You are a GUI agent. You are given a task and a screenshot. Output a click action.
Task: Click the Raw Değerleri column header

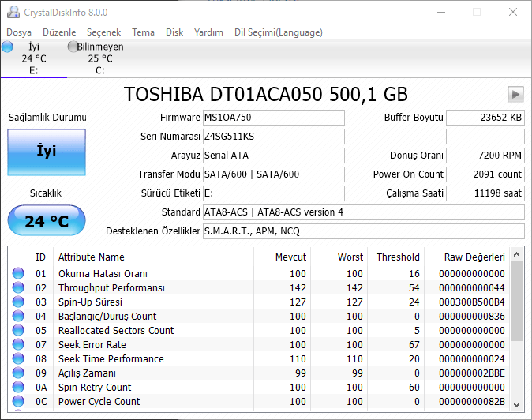(x=474, y=257)
